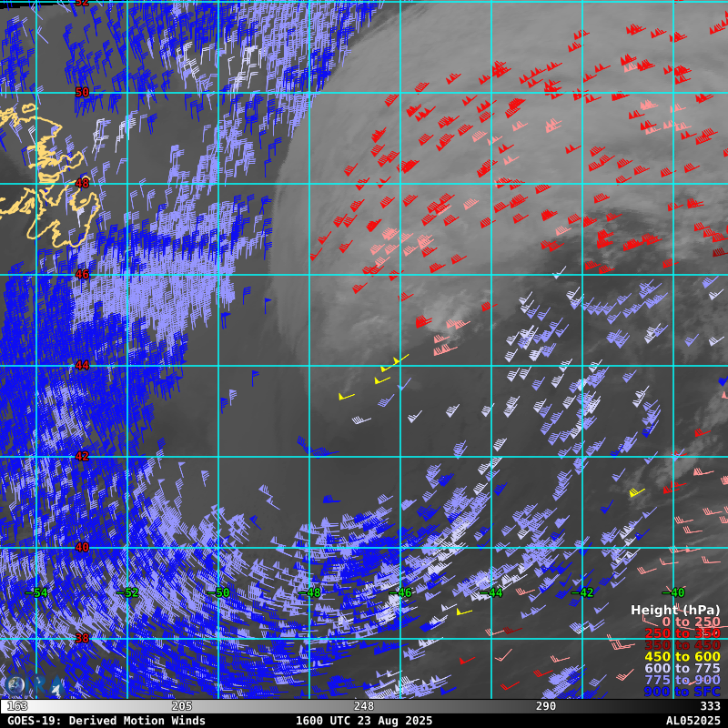Click the longitude label -54

[x=36, y=593]
